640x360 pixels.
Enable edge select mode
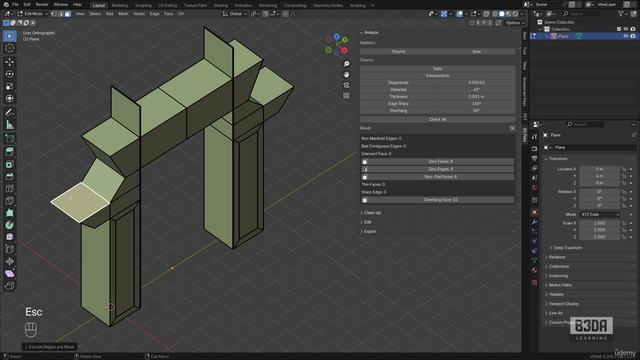[61, 14]
